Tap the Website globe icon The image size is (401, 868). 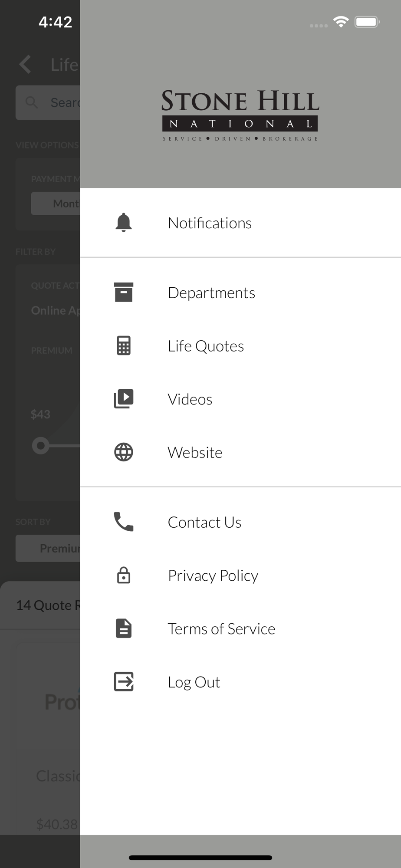(x=124, y=452)
